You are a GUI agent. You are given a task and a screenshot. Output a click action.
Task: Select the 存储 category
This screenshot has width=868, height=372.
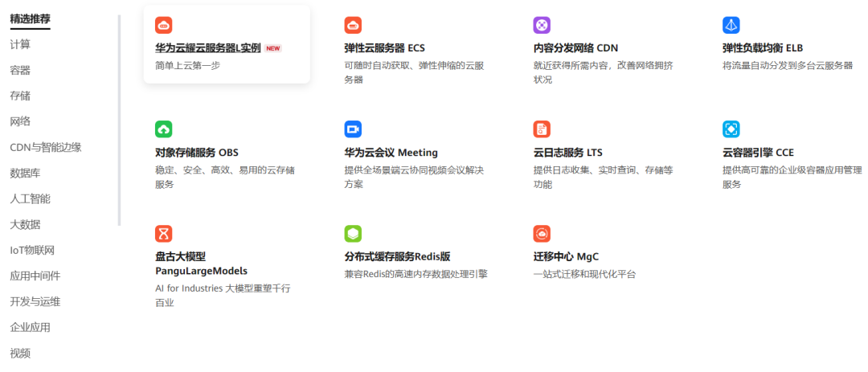(20, 96)
